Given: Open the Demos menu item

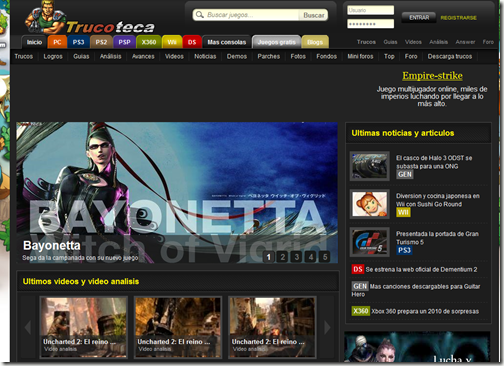Looking at the screenshot, I should point(237,56).
